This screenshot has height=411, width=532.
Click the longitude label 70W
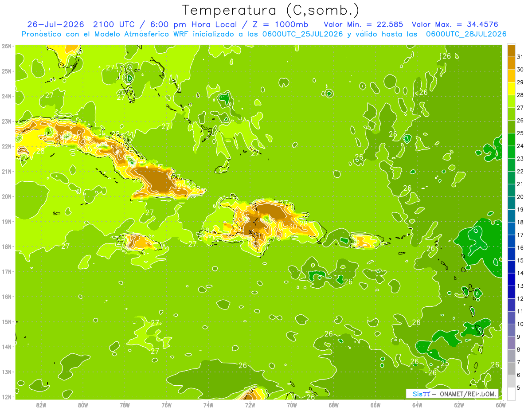click(292, 405)
